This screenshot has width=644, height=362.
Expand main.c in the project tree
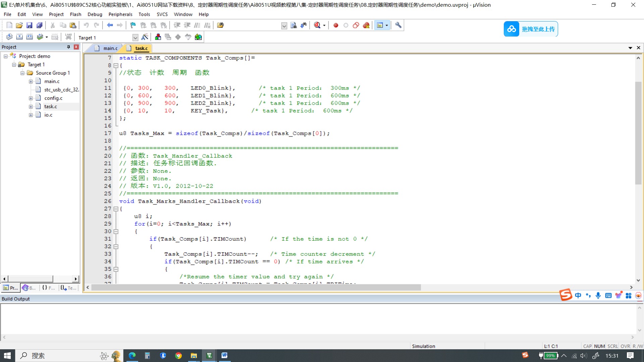(31, 81)
